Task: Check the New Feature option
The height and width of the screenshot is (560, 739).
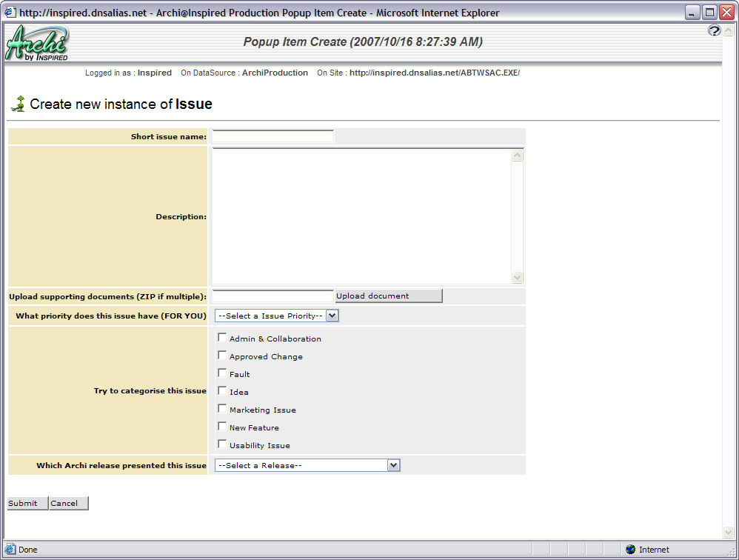Action: [x=222, y=425]
